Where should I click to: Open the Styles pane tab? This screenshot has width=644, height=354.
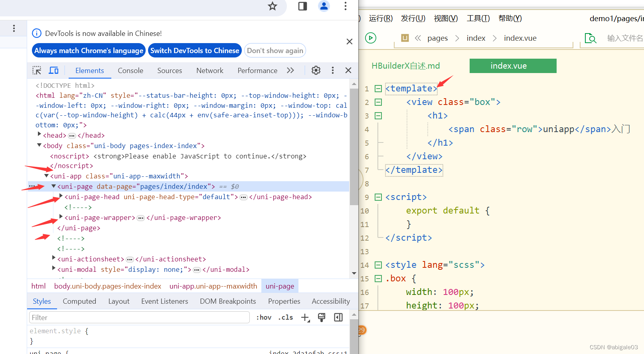pyautogui.click(x=42, y=301)
